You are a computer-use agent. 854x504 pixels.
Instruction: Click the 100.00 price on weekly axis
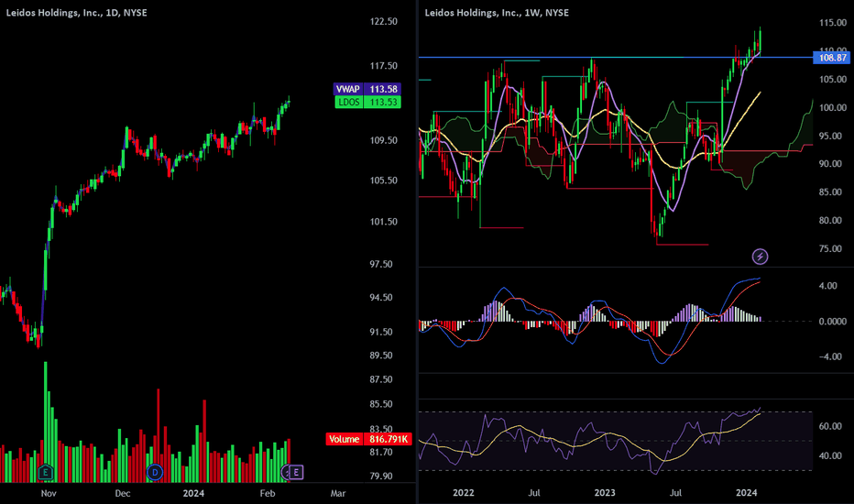[833, 107]
